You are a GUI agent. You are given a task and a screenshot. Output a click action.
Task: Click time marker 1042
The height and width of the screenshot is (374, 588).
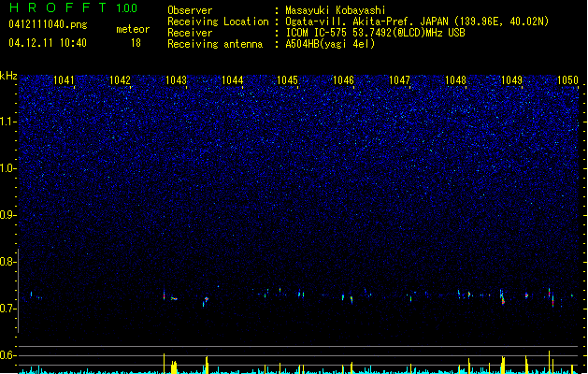pyautogui.click(x=120, y=80)
